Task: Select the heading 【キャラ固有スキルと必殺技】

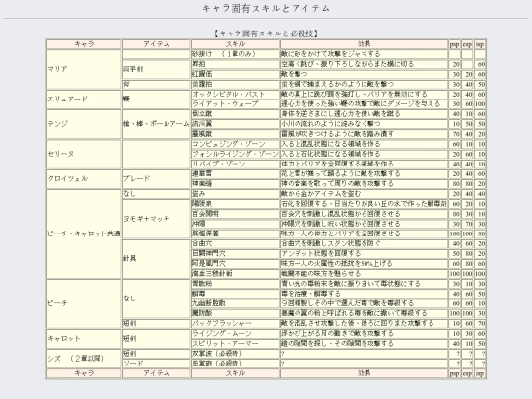Action: coord(266,33)
